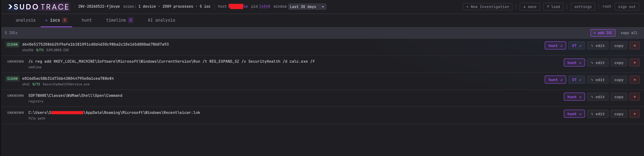Click the eicar.lnk file path text
The height and width of the screenshot is (156, 644).
(114, 112)
